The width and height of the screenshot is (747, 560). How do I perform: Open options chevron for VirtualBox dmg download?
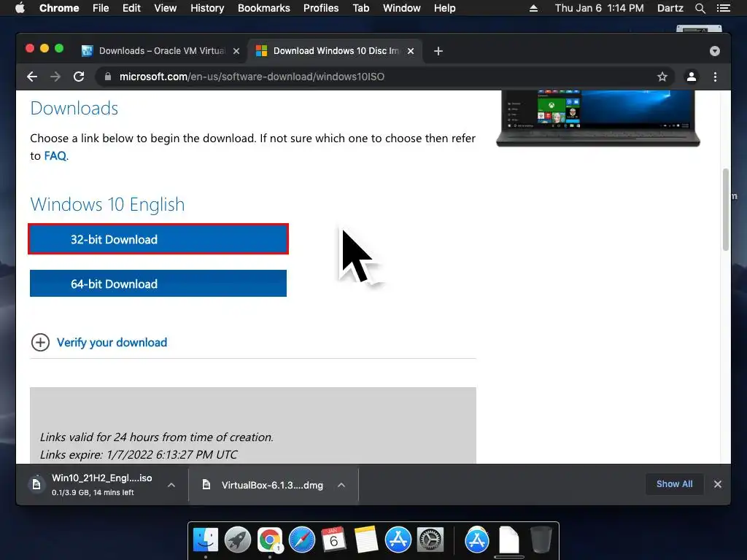pyautogui.click(x=341, y=485)
